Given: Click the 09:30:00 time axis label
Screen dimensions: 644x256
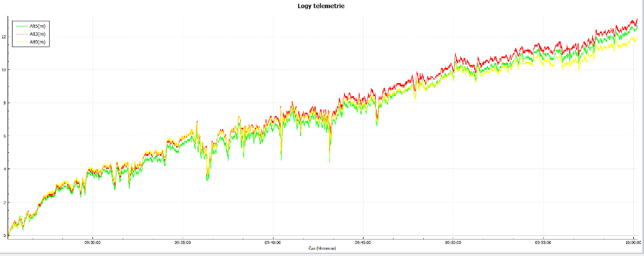Looking at the screenshot, I should (92, 242).
